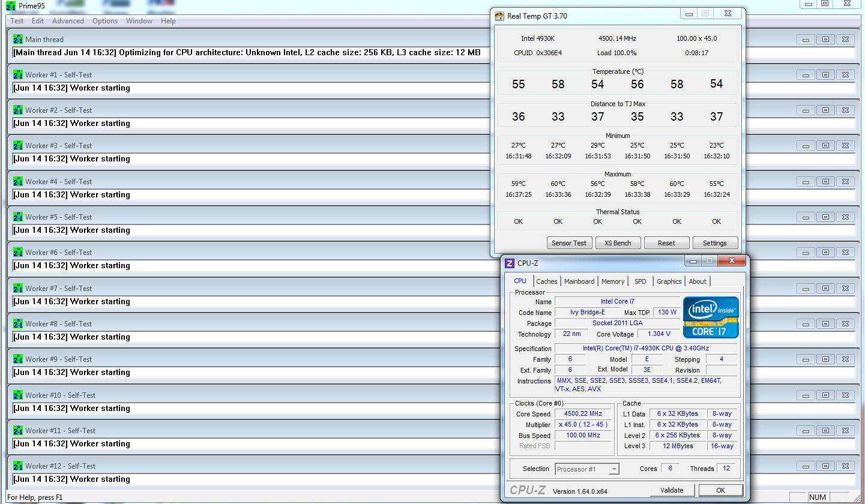Click the first core temperature 55

pyautogui.click(x=519, y=85)
